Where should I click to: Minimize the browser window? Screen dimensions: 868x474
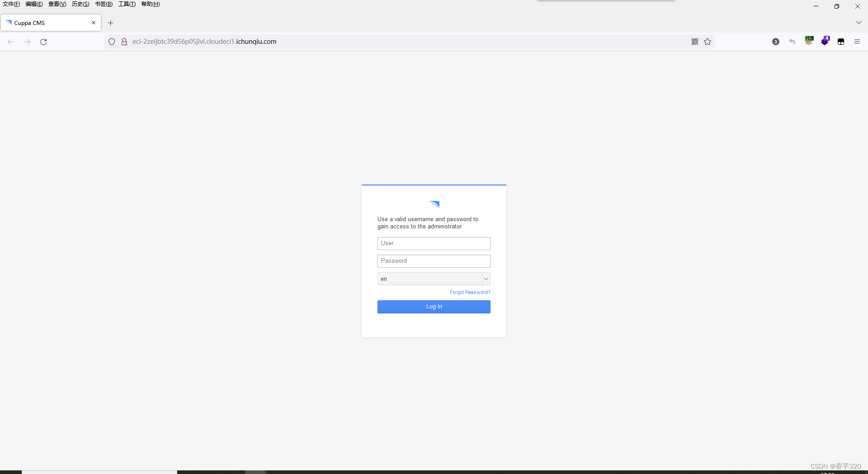point(816,6)
